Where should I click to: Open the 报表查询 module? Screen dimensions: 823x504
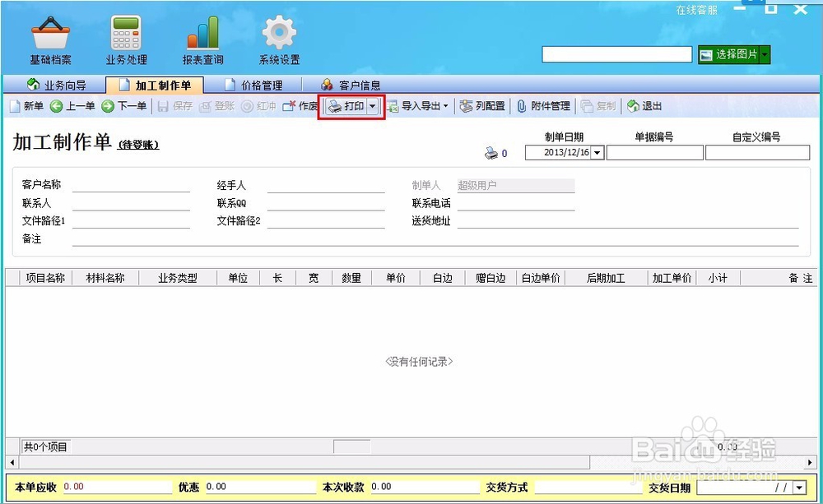[x=202, y=39]
